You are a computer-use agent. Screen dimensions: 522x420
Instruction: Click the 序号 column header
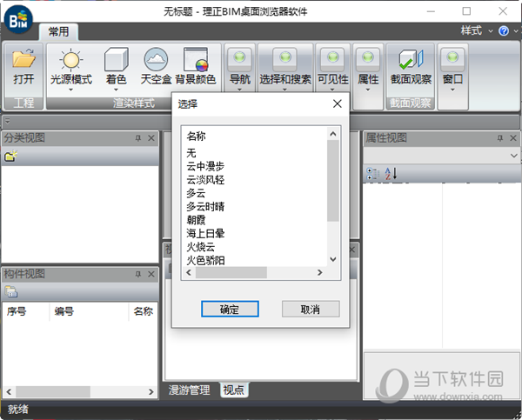17,311
